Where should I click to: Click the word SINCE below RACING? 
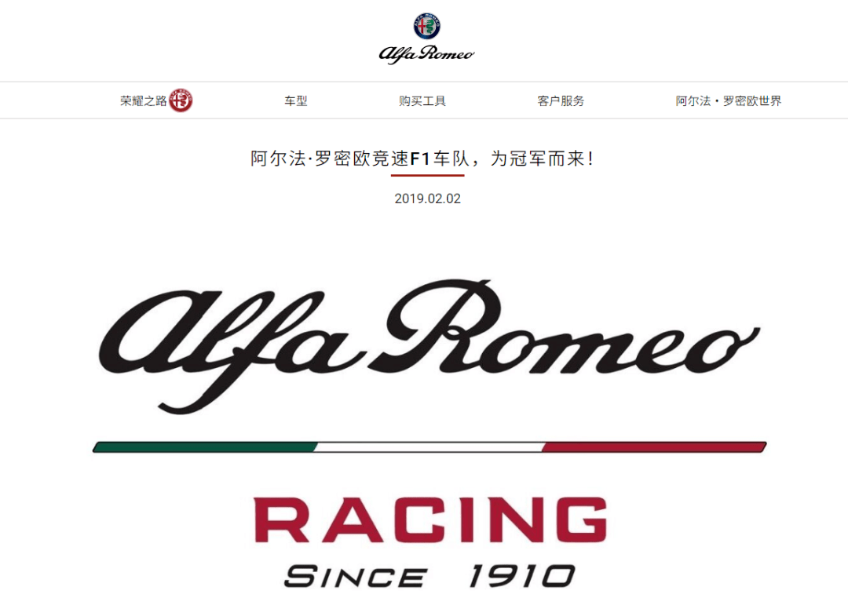tap(356, 577)
